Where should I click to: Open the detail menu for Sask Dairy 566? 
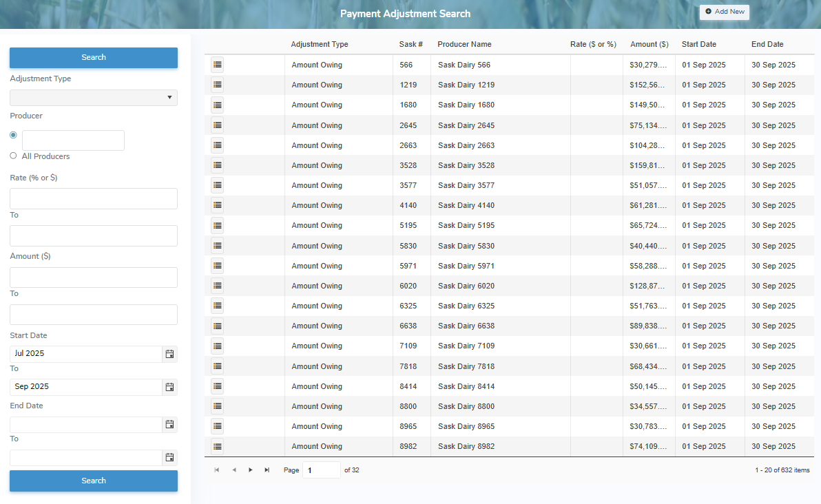pos(218,65)
